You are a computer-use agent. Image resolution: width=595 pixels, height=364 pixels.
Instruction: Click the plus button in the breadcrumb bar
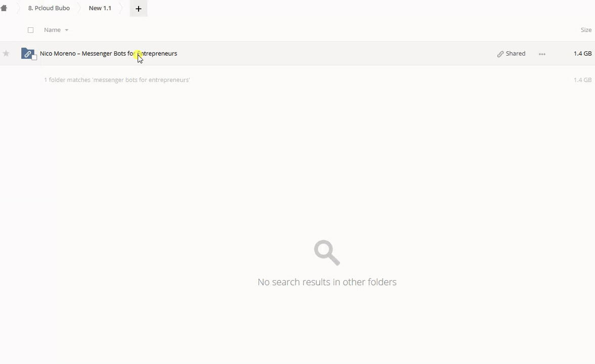point(138,9)
